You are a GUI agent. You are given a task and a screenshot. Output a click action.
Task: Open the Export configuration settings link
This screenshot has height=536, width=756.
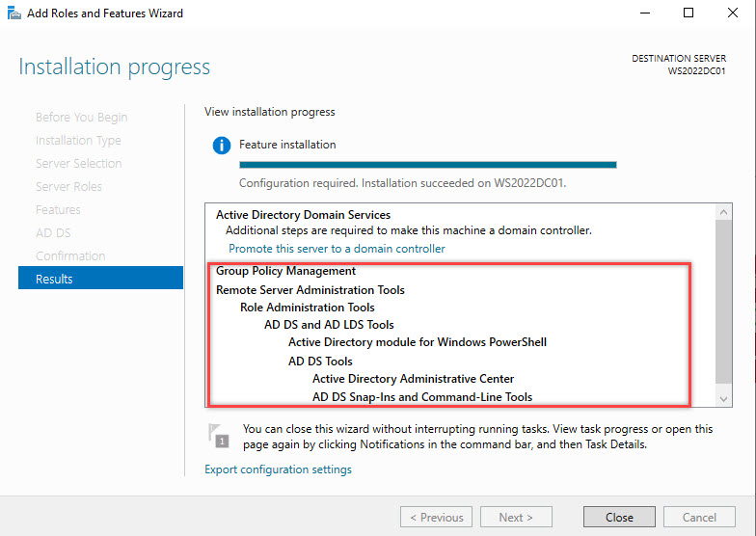click(278, 469)
